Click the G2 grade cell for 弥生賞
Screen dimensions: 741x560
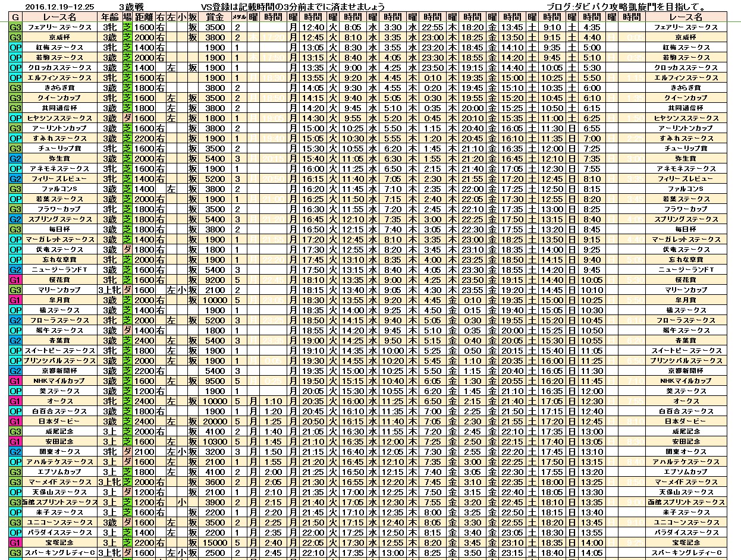click(x=15, y=159)
